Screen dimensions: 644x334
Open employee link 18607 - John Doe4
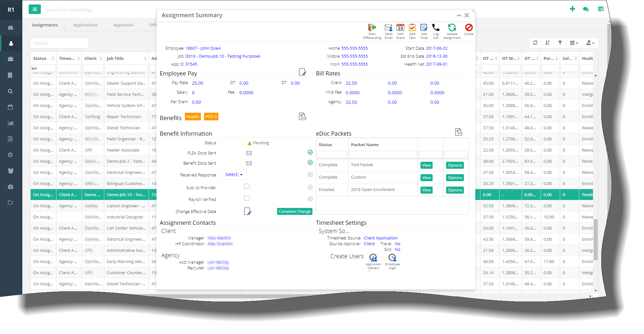[203, 48]
